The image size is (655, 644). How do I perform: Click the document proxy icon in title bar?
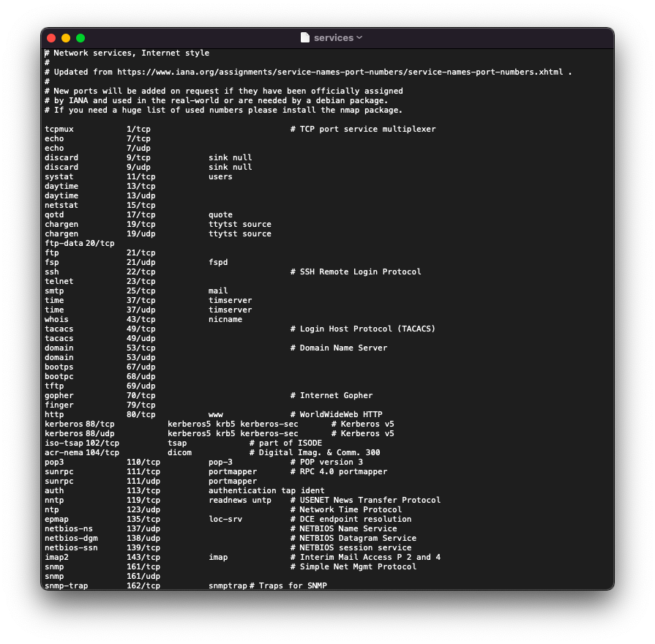tap(305, 38)
